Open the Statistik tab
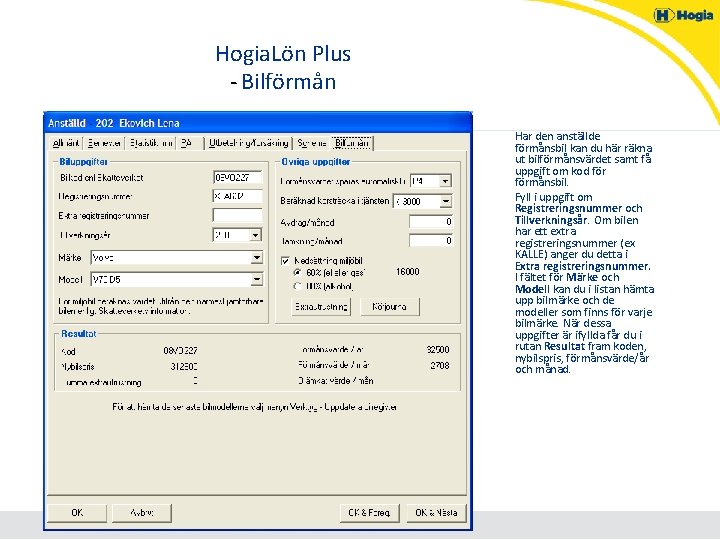Image resolution: width=720 pixels, height=540 pixels. pos(152,143)
